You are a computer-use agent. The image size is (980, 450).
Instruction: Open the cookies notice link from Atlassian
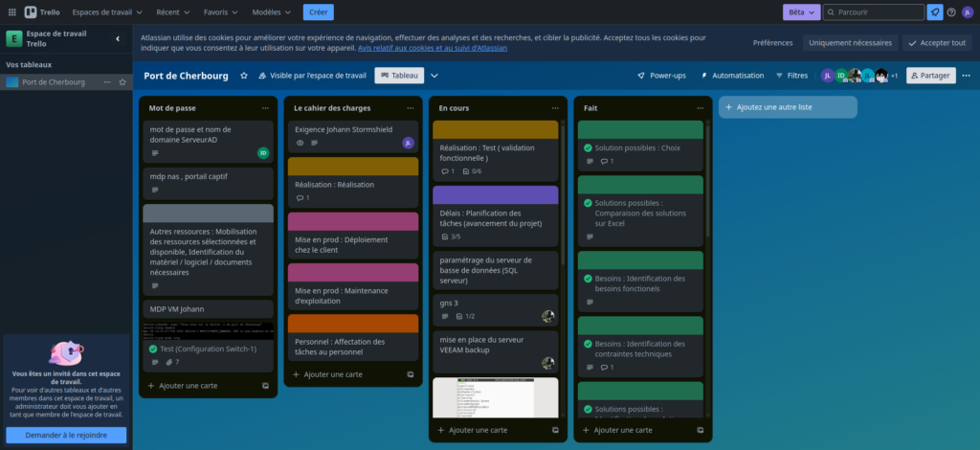[433, 48]
